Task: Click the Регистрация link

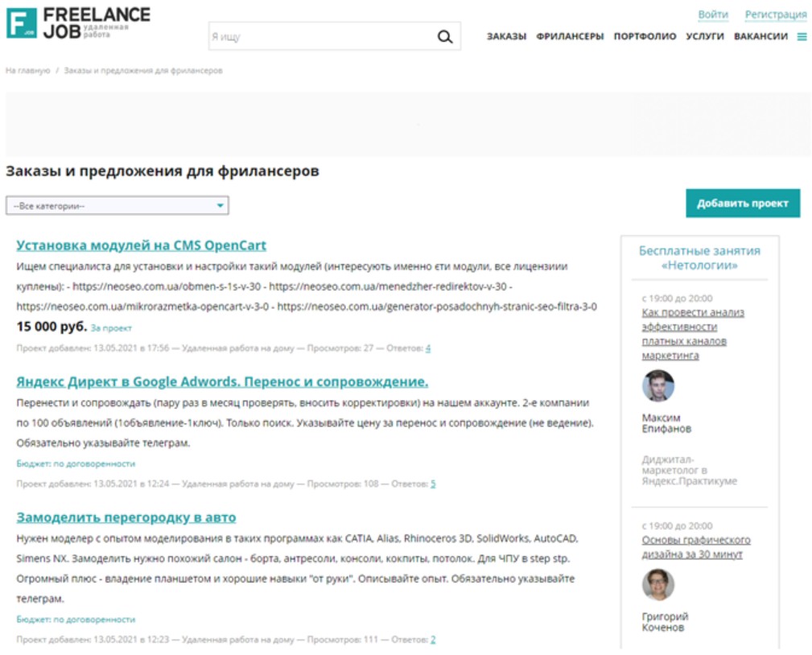Action: click(x=776, y=14)
